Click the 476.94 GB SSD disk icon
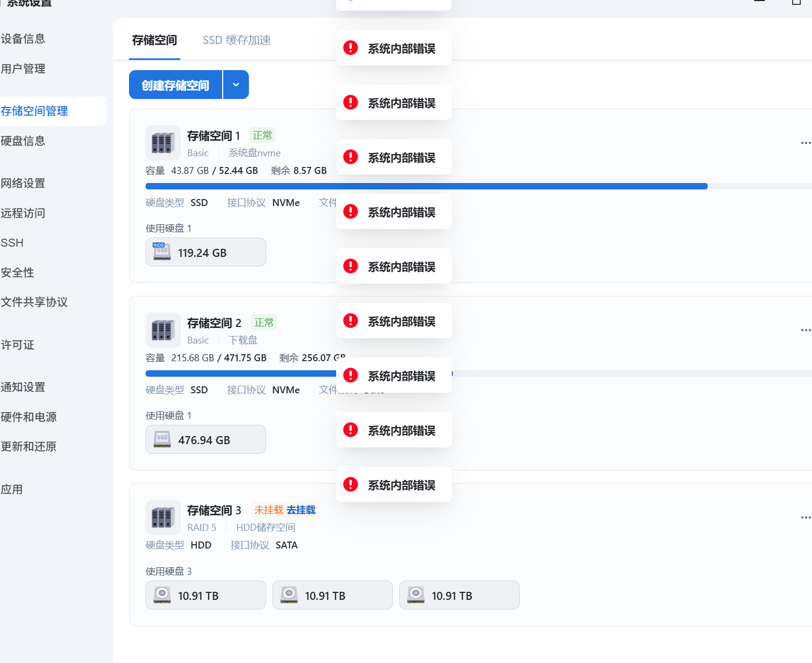The height and width of the screenshot is (663, 812). [x=162, y=439]
